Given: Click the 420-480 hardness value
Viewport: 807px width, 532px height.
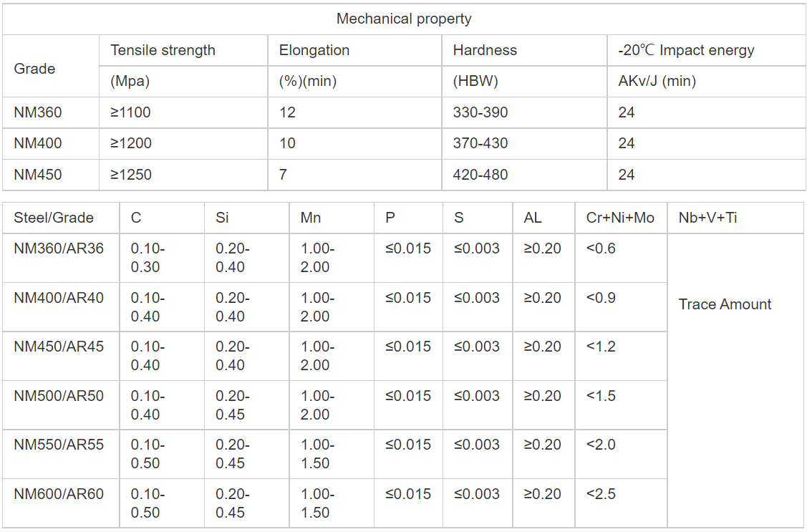Looking at the screenshot, I should pyautogui.click(x=480, y=175).
